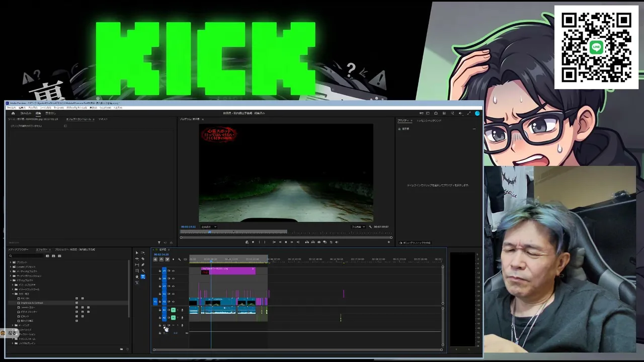Expand the Lumetri プリセット folder
Image resolution: width=644 pixels, height=362 pixels.
[11, 267]
